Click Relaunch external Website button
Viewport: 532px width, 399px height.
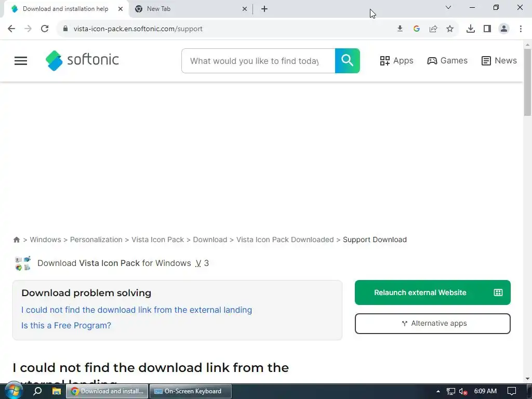point(433,292)
